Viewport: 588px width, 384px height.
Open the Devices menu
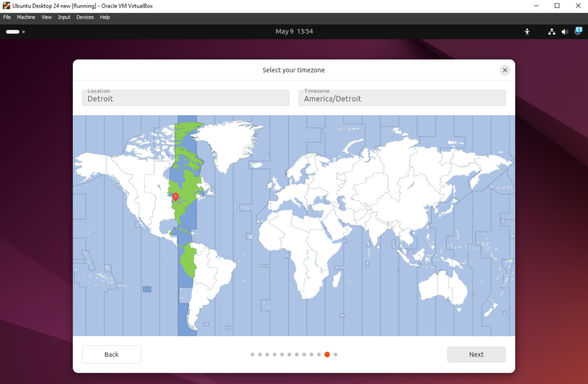tap(85, 17)
